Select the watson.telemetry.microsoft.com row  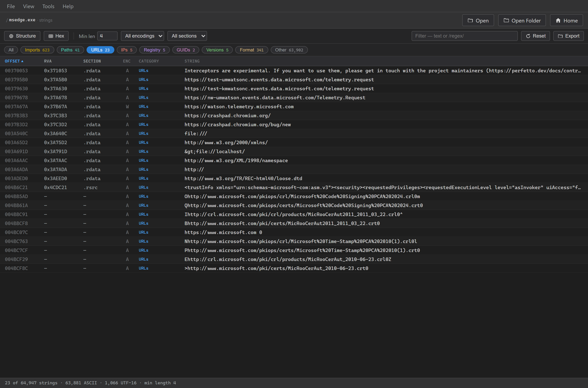click(x=294, y=107)
